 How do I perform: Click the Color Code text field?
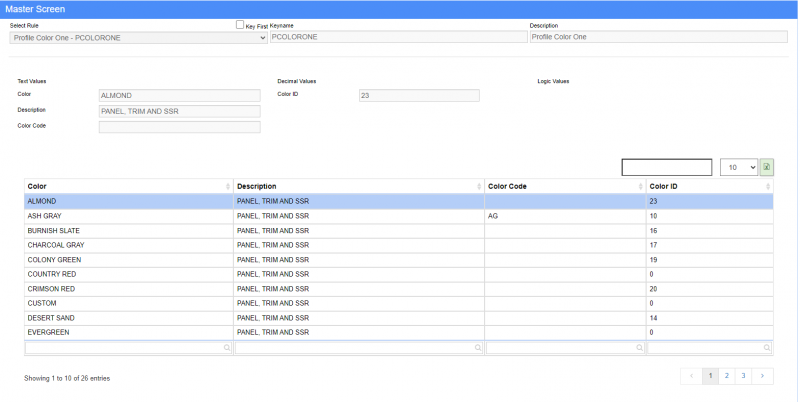pos(179,127)
